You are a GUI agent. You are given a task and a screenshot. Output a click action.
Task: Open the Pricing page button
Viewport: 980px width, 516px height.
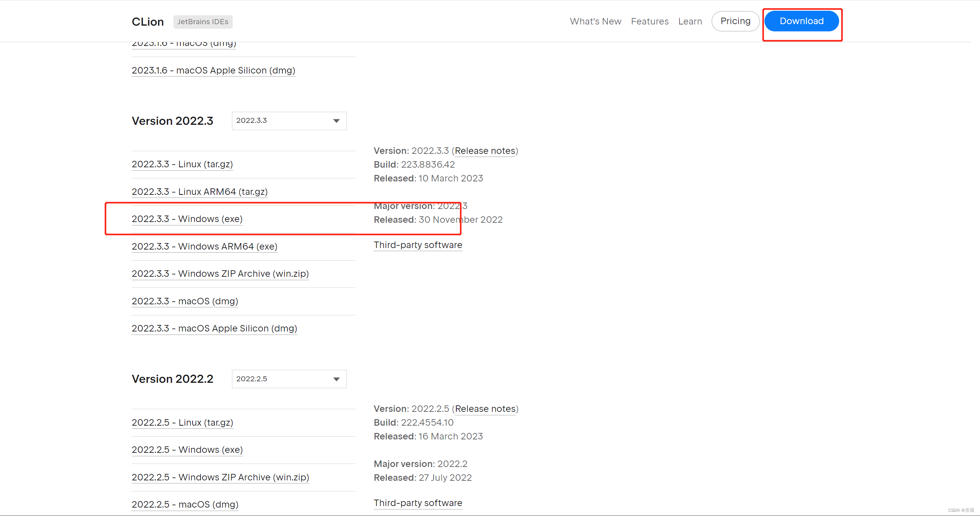pyautogui.click(x=735, y=21)
